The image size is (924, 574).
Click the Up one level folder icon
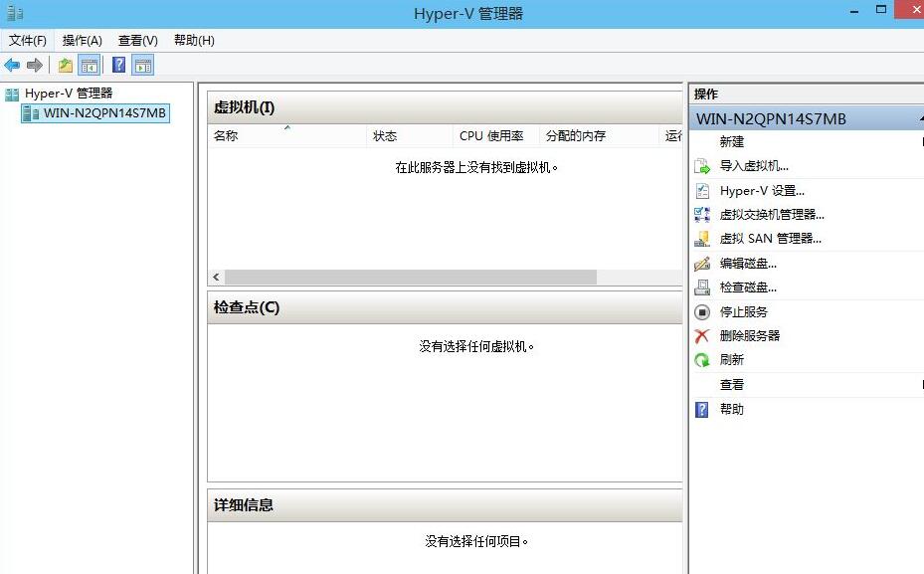coord(66,65)
